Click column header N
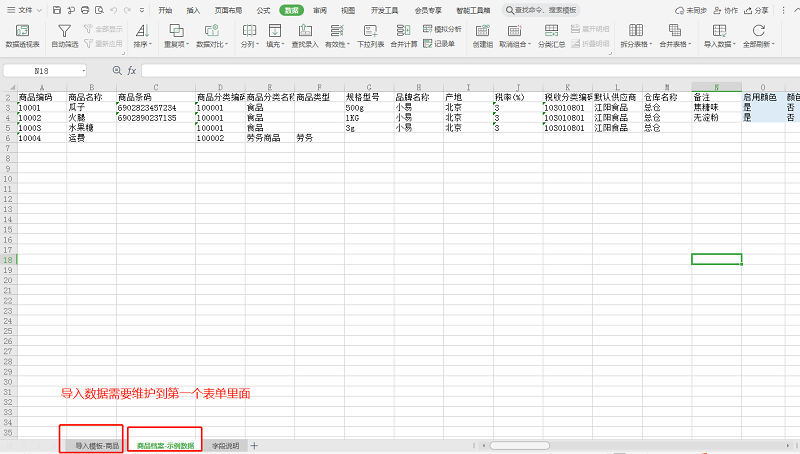Screen dimensions: 800x454 717,87
